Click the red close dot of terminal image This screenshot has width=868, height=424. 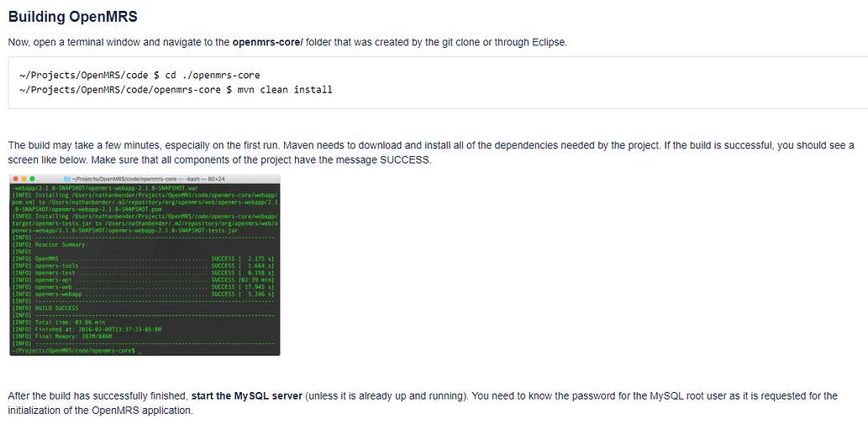point(15,179)
